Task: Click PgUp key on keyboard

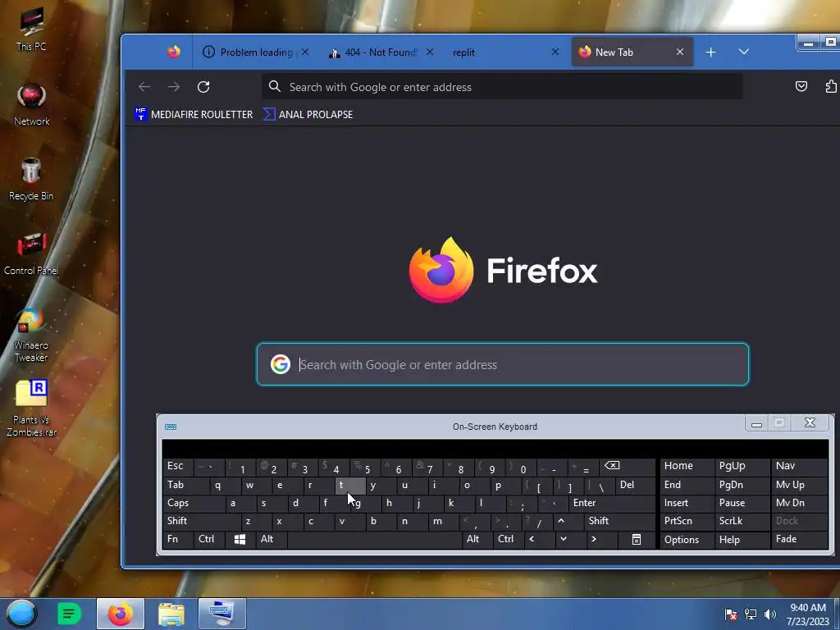Action: tap(742, 466)
